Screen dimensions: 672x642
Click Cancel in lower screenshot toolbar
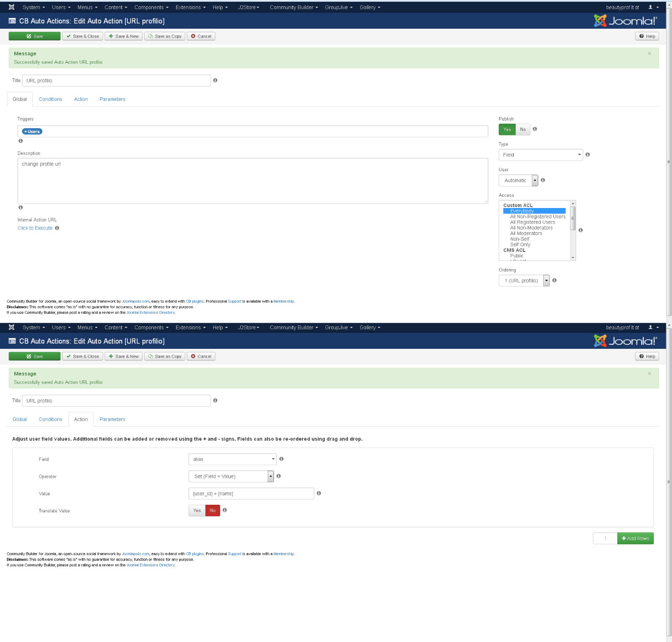[x=201, y=356]
